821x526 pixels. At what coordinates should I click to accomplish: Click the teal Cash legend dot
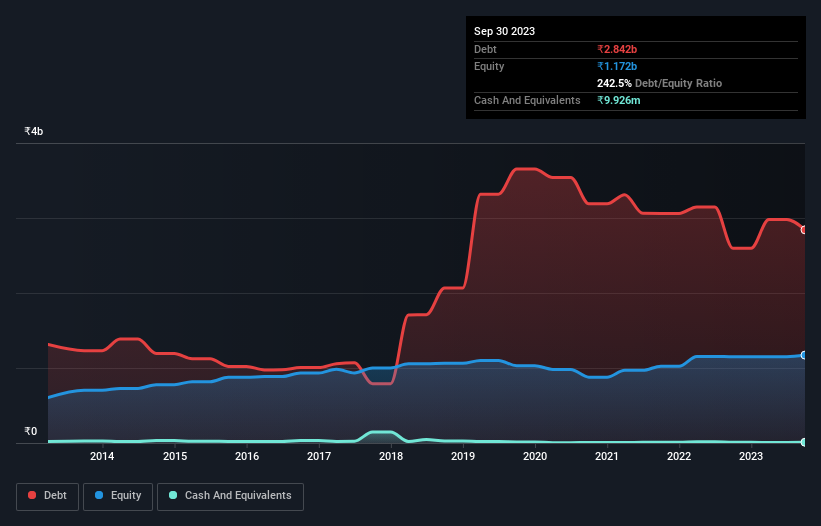173,495
